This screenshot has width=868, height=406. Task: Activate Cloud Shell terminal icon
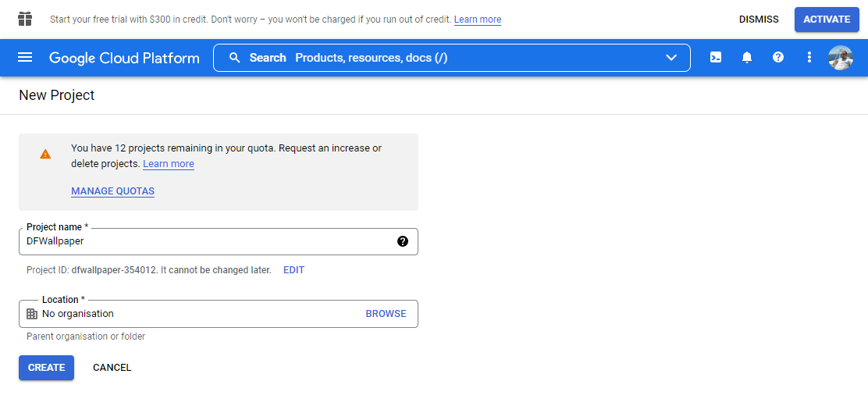click(716, 57)
